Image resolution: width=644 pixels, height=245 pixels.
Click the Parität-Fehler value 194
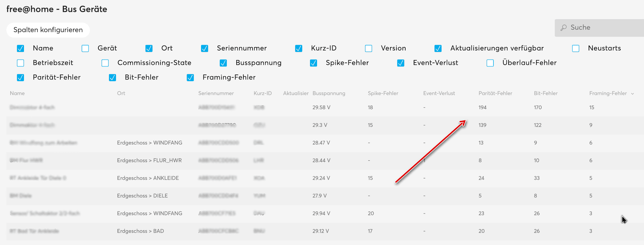pos(482,107)
